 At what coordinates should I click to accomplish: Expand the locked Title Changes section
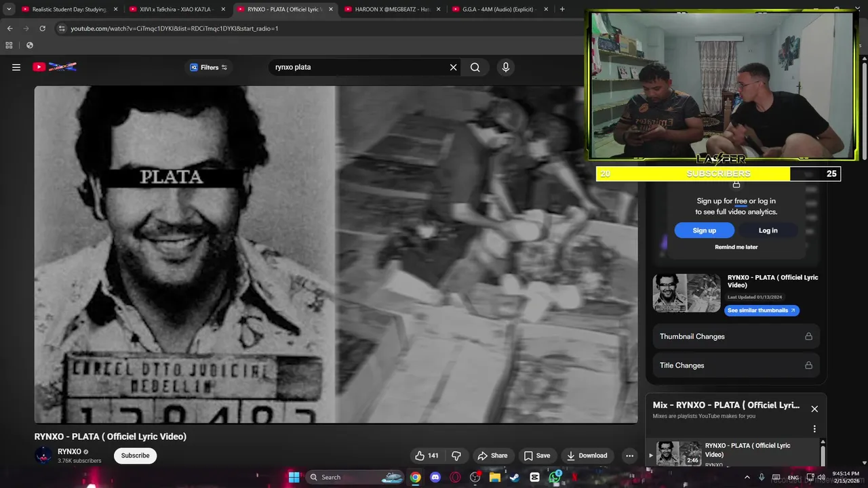736,365
